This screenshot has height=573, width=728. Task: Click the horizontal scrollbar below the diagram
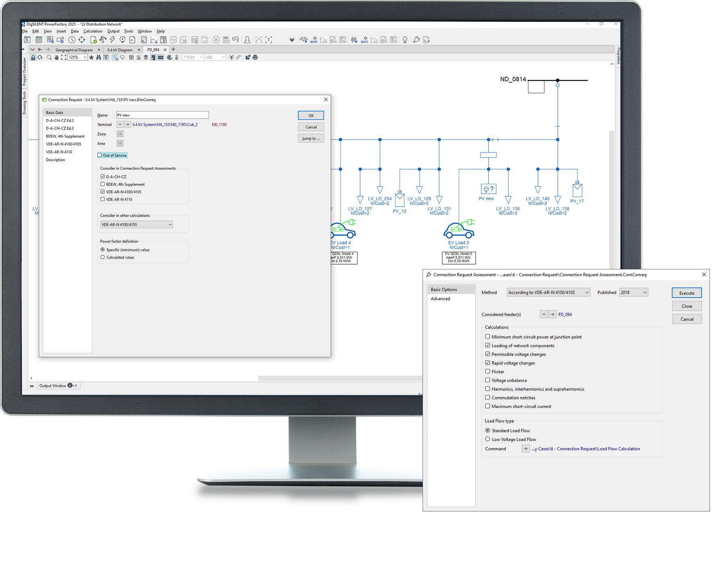tap(338, 378)
